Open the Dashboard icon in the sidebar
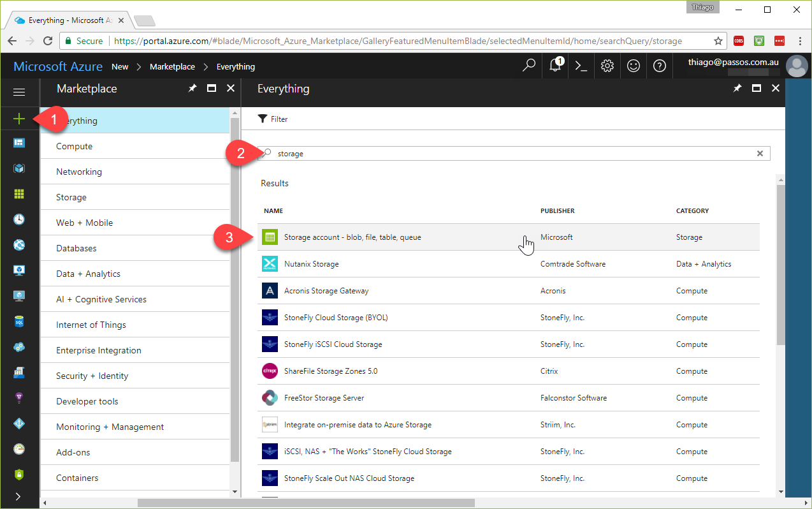The image size is (812, 509). (x=19, y=143)
